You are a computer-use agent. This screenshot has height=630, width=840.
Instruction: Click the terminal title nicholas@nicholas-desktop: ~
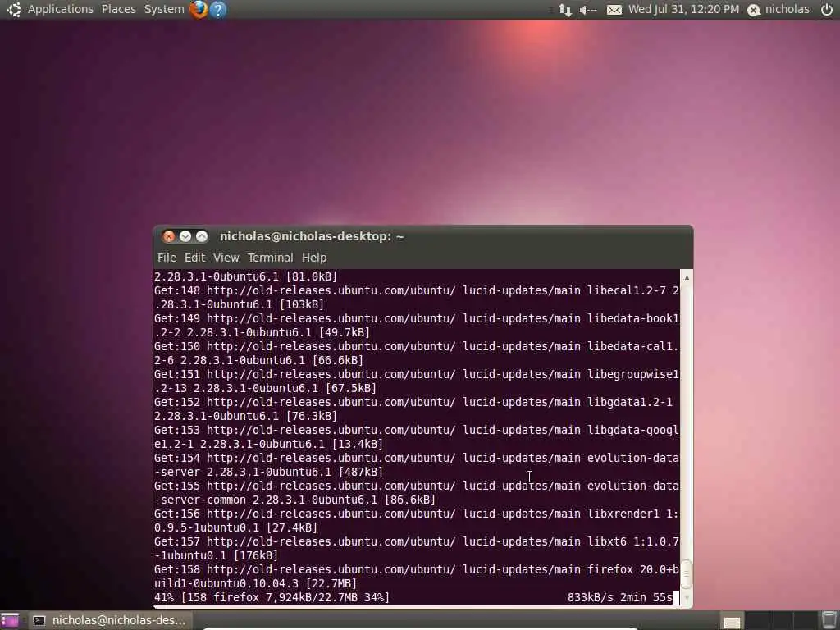(x=312, y=236)
